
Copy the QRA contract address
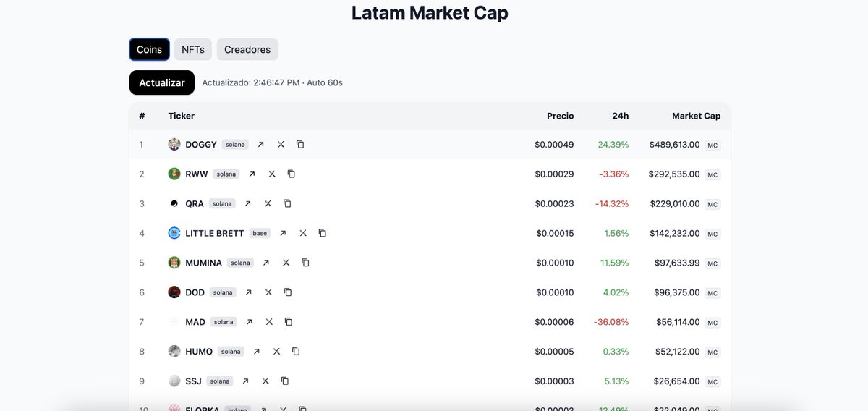[287, 204]
